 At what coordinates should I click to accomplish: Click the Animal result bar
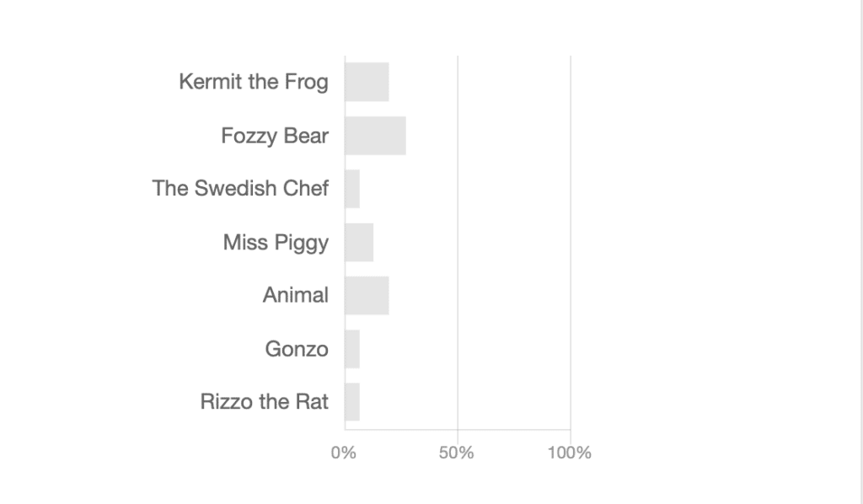367,296
